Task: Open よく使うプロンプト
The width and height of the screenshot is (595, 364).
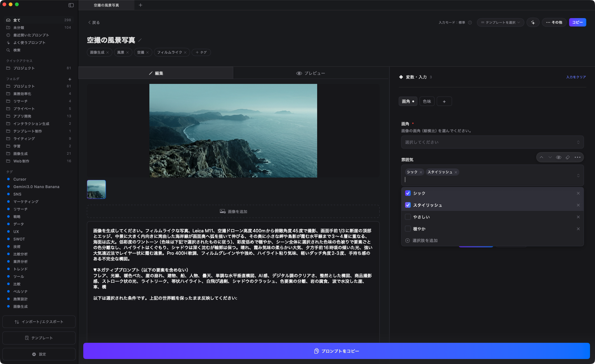Action: pyautogui.click(x=39, y=43)
